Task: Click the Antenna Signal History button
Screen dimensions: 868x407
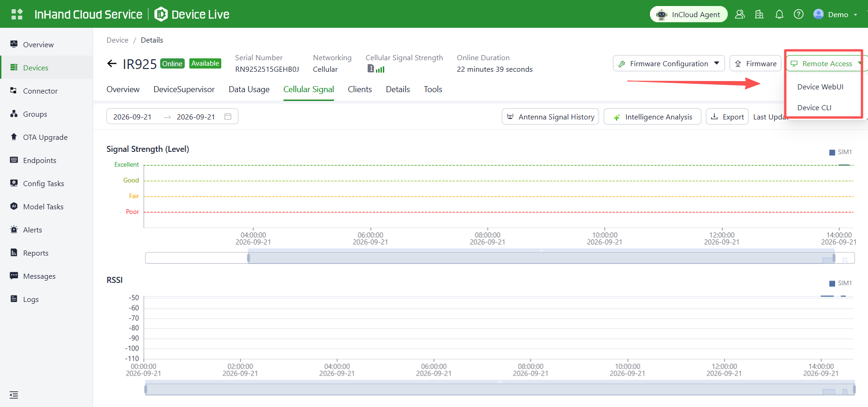Action: (x=550, y=117)
